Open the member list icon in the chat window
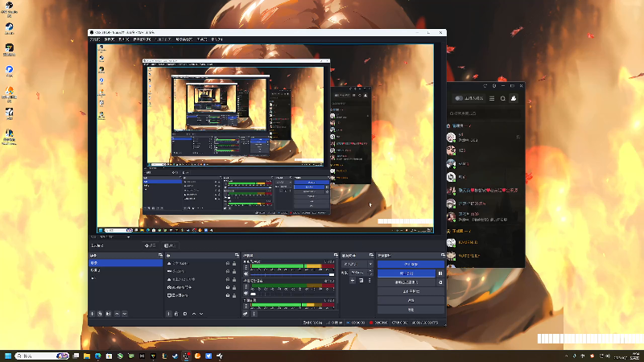 tap(514, 98)
